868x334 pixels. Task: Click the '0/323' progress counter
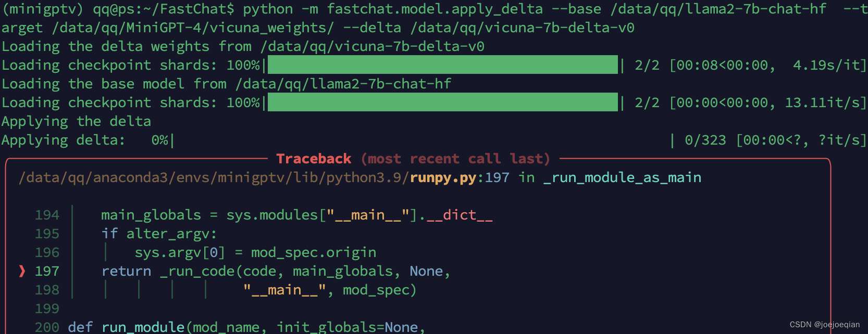[x=705, y=140]
